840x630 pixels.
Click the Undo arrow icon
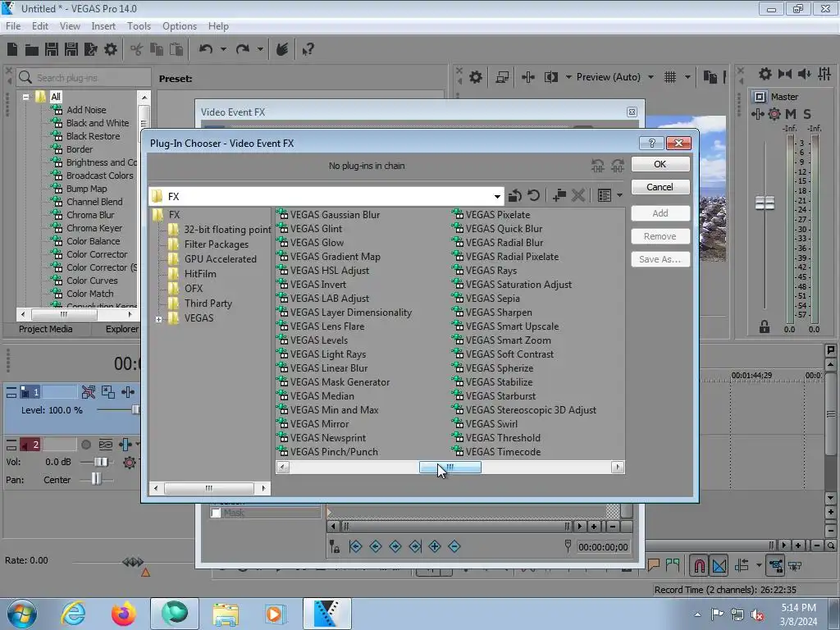coord(206,49)
